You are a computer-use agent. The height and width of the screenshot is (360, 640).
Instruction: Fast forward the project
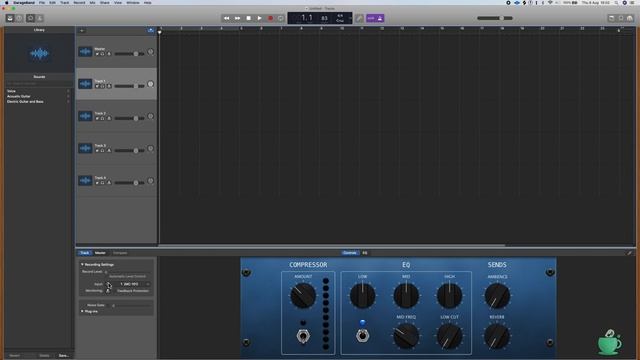[238, 18]
